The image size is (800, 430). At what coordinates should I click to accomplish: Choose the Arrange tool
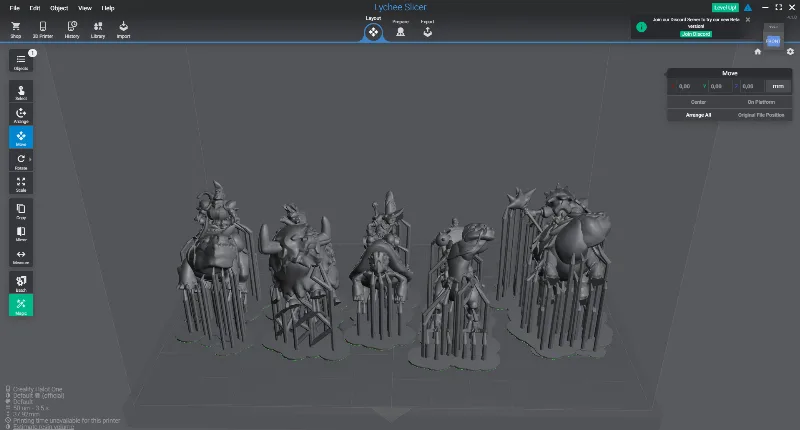tap(21, 115)
